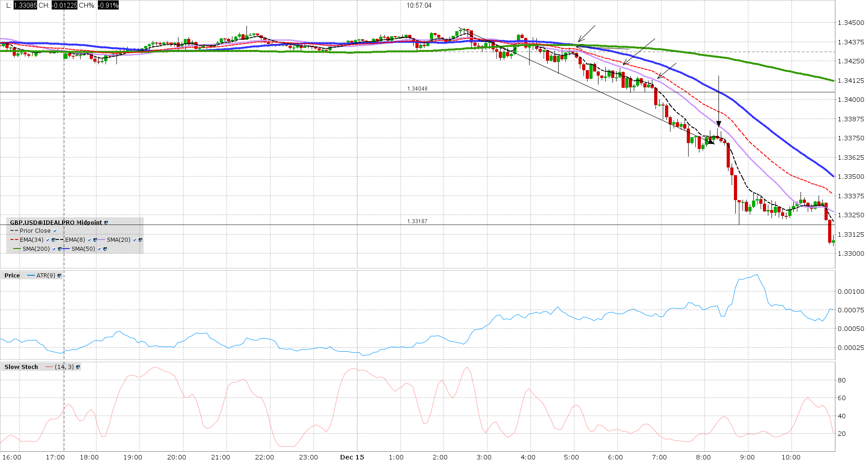Click the 5:00 time axis label

(x=571, y=457)
